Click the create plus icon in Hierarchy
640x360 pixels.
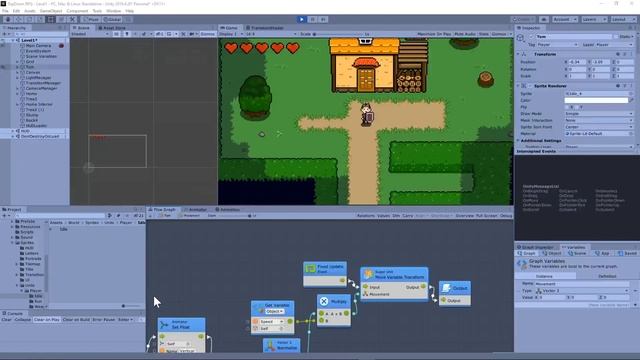coord(5,34)
